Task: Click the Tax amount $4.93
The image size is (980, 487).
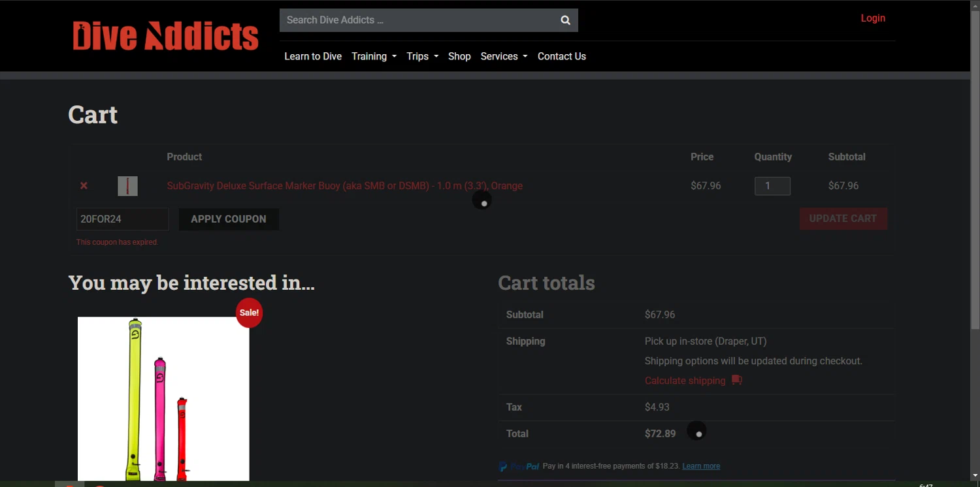Action: 657,407
